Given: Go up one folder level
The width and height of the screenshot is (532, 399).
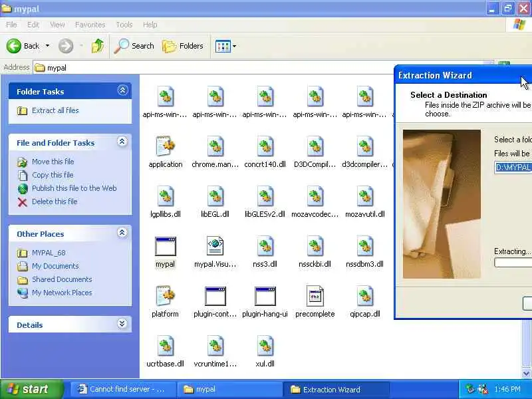Looking at the screenshot, I should tap(98, 46).
